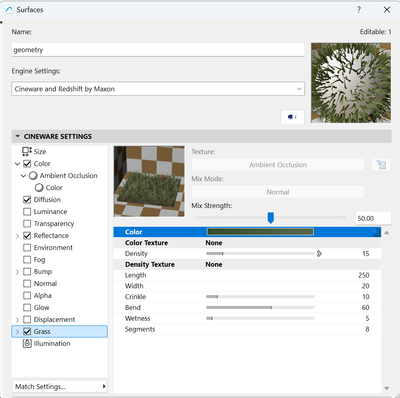Click the load texture icon beside Ambient Occlusion
The image size is (400, 398).
(x=381, y=165)
